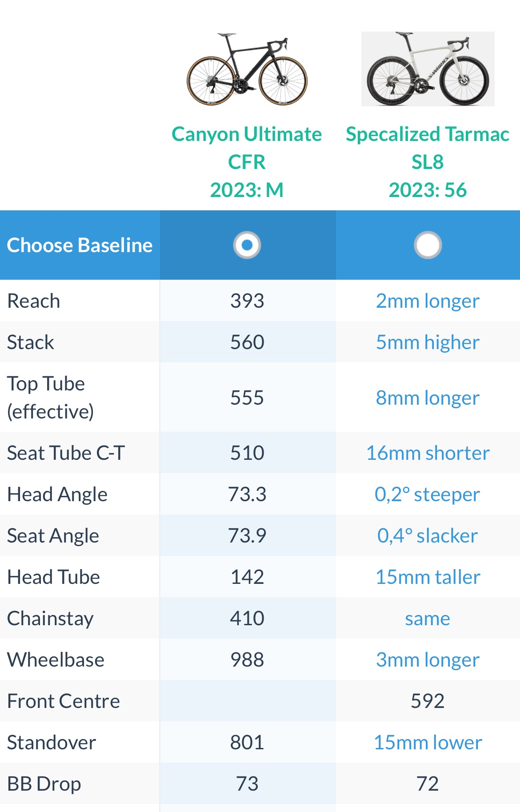520x812 pixels.
Task: Click the '15mm taller' head tube difference
Action: point(428,577)
